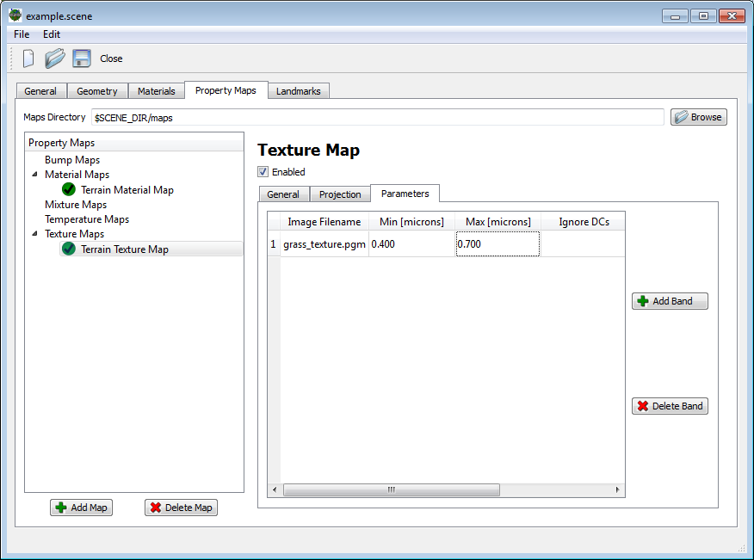The image size is (754, 560).
Task: Click the example.scene title bar app icon
Action: point(15,15)
